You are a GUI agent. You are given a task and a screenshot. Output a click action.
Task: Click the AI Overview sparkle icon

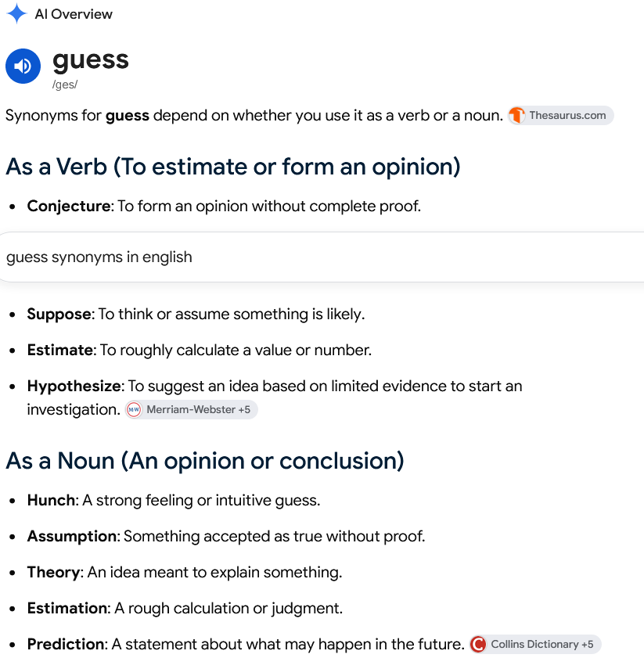16,13
